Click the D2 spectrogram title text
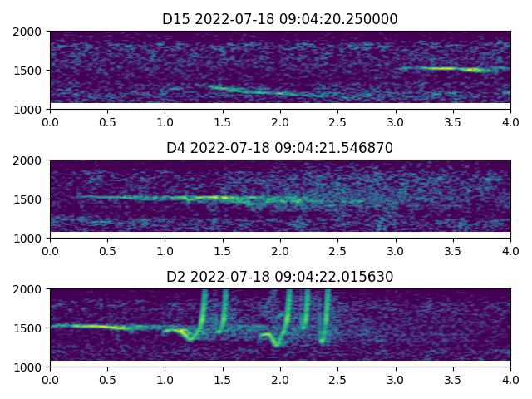 [x=280, y=277]
